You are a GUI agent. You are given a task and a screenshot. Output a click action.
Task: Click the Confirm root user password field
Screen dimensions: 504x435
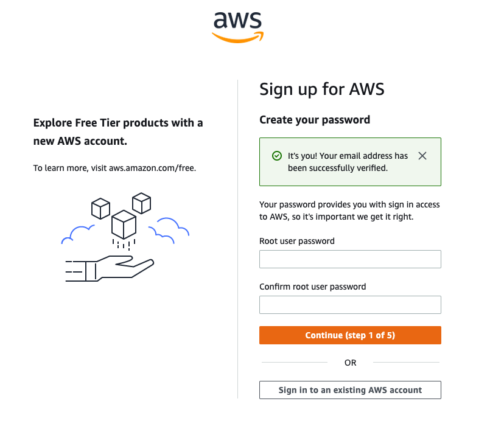(x=350, y=304)
